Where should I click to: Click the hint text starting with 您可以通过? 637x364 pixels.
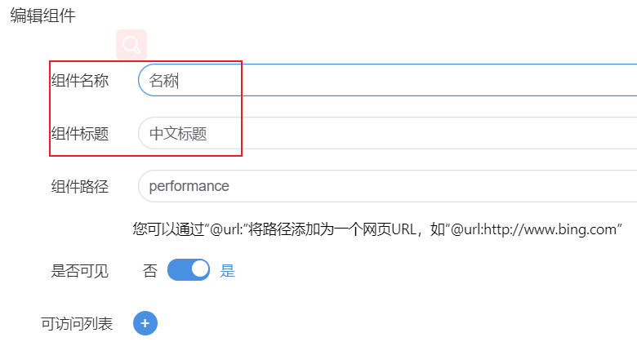tap(327, 229)
